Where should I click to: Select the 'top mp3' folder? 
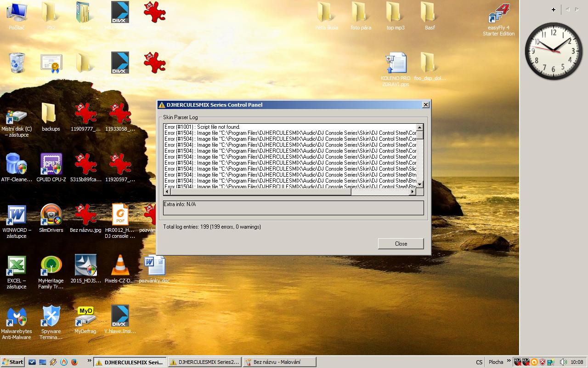[396, 16]
